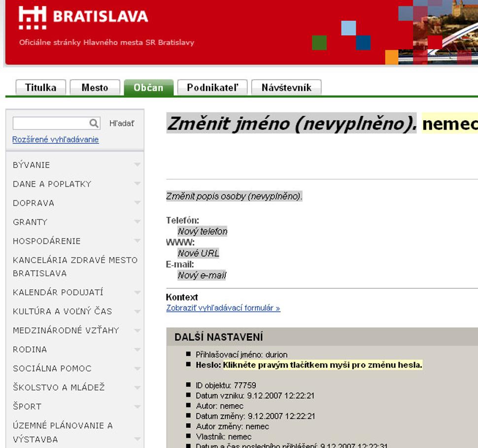Click Datum vzniku: 9.12.2007 12:22:21 text
478x448 pixels.
click(255, 396)
